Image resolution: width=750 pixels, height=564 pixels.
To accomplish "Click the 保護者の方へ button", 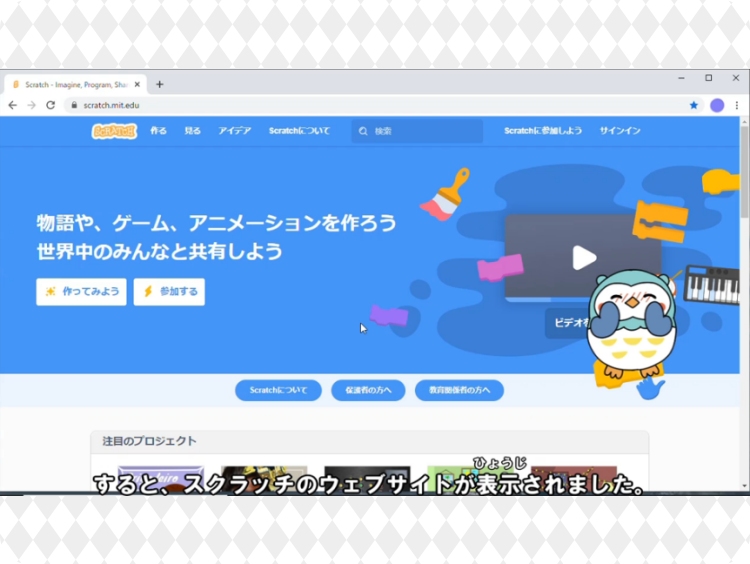I will pyautogui.click(x=368, y=390).
